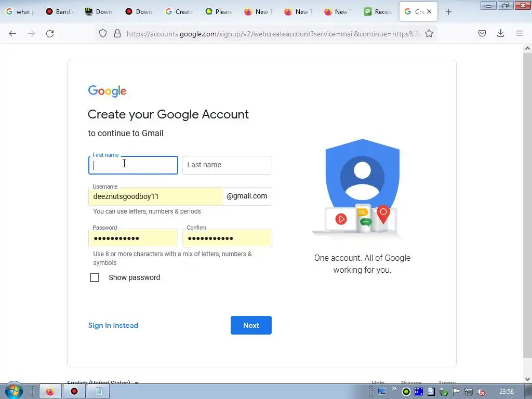Open a new browser tab

(x=448, y=12)
